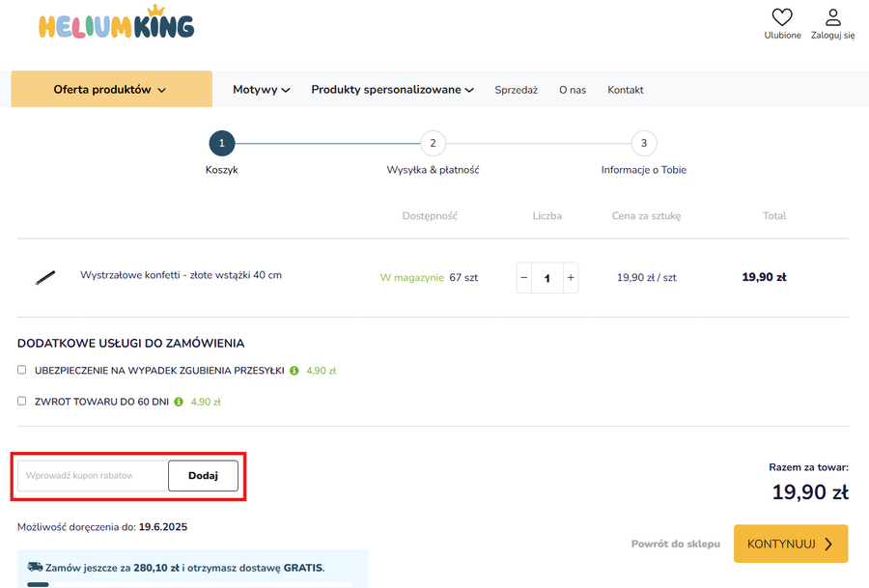Click the HeliumKing logo
Screen dimensions: 869x588
[116, 25]
